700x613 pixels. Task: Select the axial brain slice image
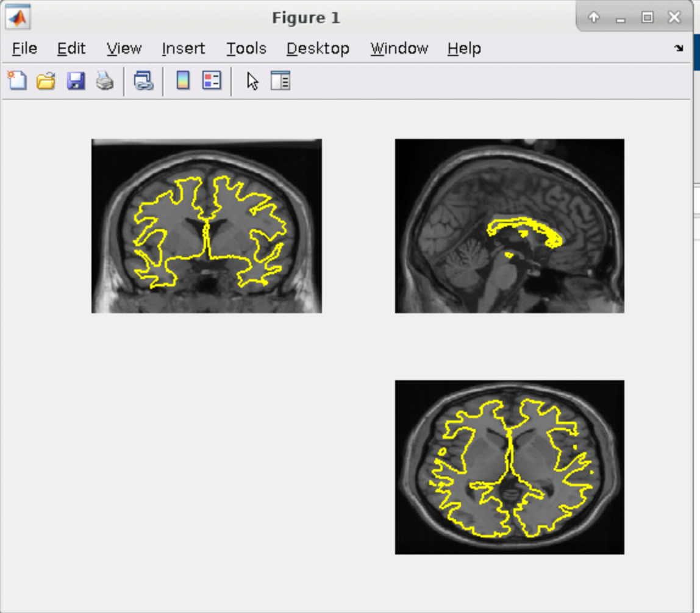click(510, 467)
